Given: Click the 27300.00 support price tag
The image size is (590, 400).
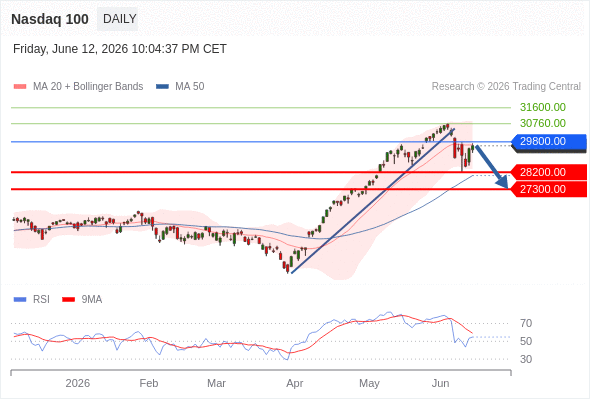Looking at the screenshot, I should pyautogui.click(x=549, y=189).
